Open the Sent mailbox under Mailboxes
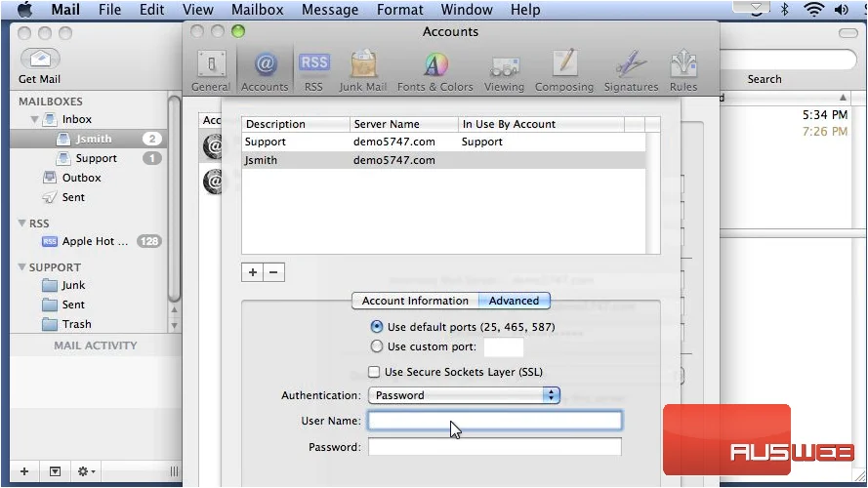 (x=73, y=197)
